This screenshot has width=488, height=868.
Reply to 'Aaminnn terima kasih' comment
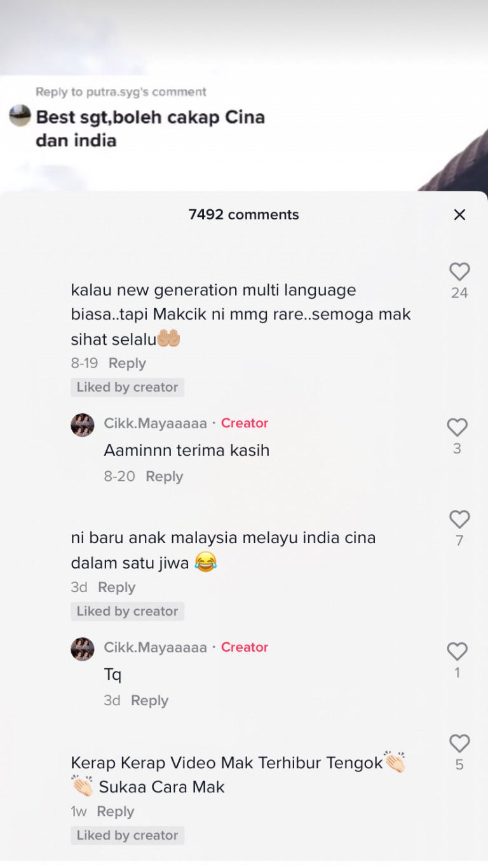(164, 476)
